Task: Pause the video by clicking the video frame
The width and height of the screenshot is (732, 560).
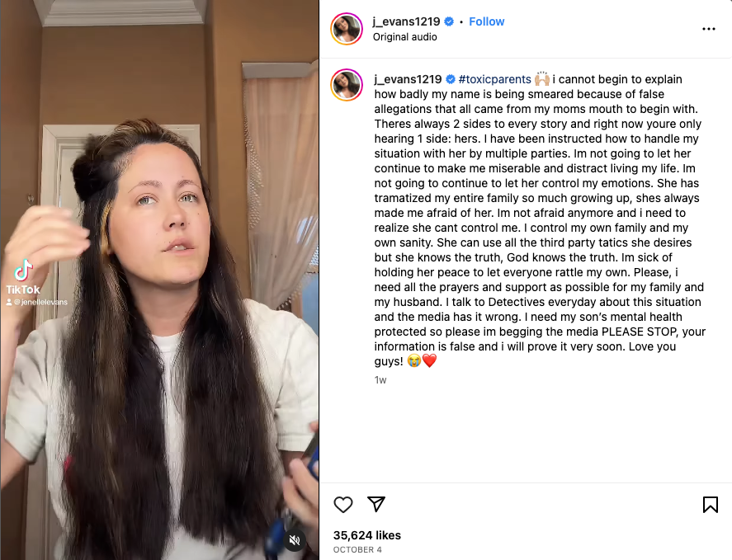Action: click(x=159, y=280)
